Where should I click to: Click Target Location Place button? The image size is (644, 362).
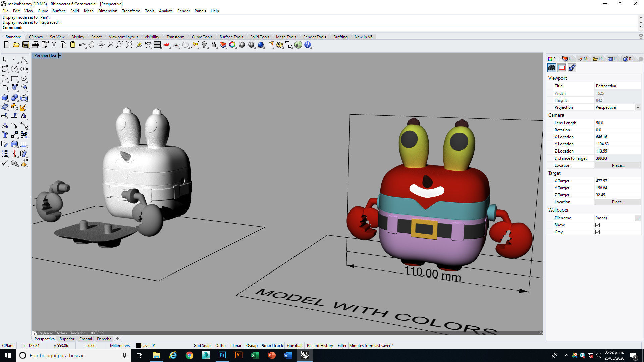[x=618, y=202]
